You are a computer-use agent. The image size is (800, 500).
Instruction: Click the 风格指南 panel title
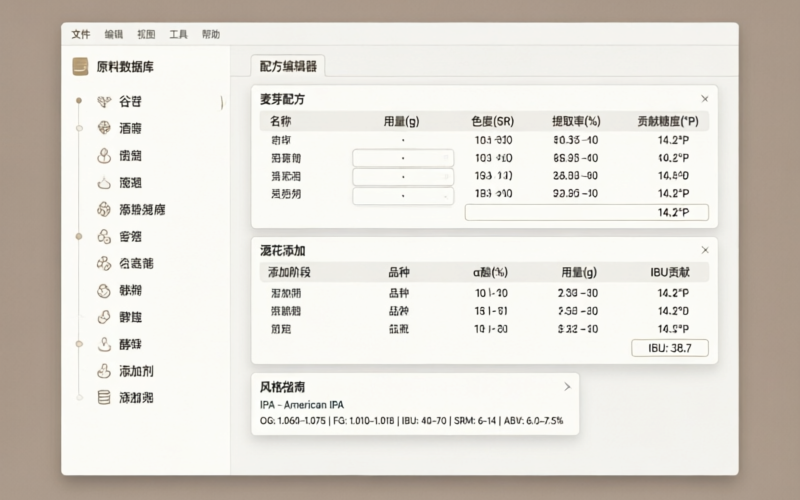pyautogui.click(x=282, y=387)
